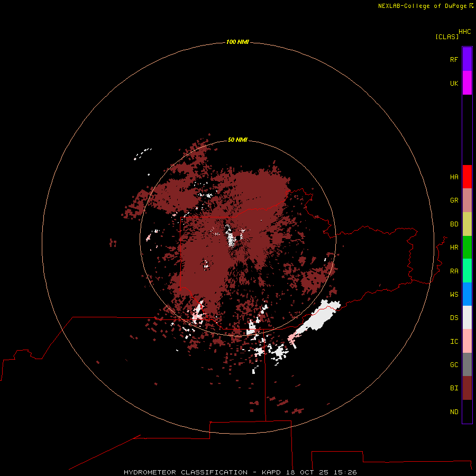The image size is (476, 476).
Task: Click the BD legend label
Action: pyautogui.click(x=454, y=224)
